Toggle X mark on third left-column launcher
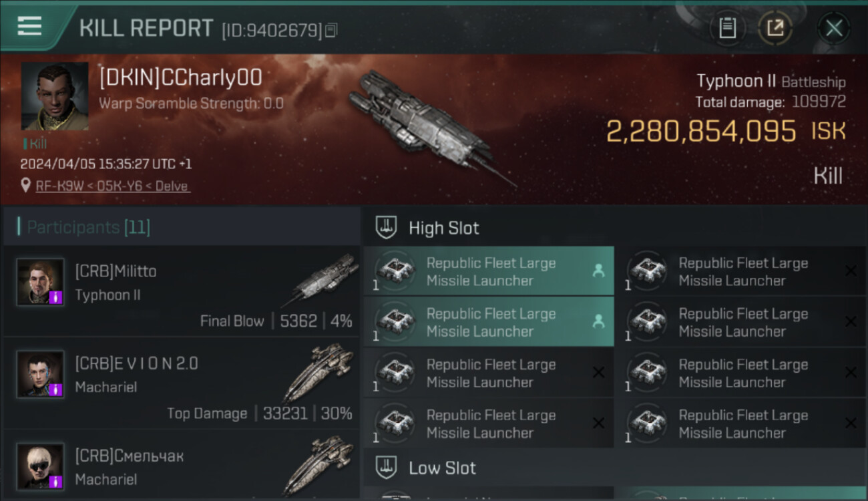 598,372
